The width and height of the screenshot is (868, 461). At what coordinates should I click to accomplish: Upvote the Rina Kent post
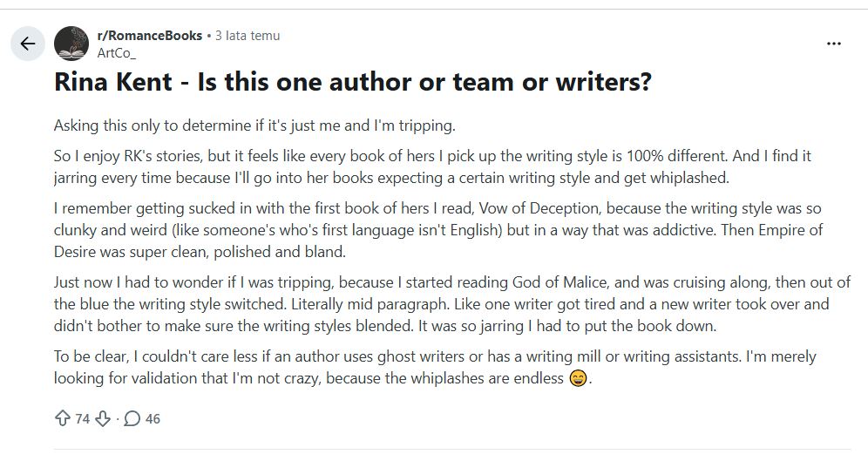pos(63,418)
